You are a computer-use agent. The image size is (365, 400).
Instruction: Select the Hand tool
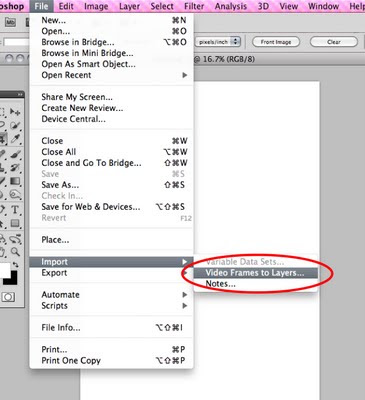click(3, 252)
